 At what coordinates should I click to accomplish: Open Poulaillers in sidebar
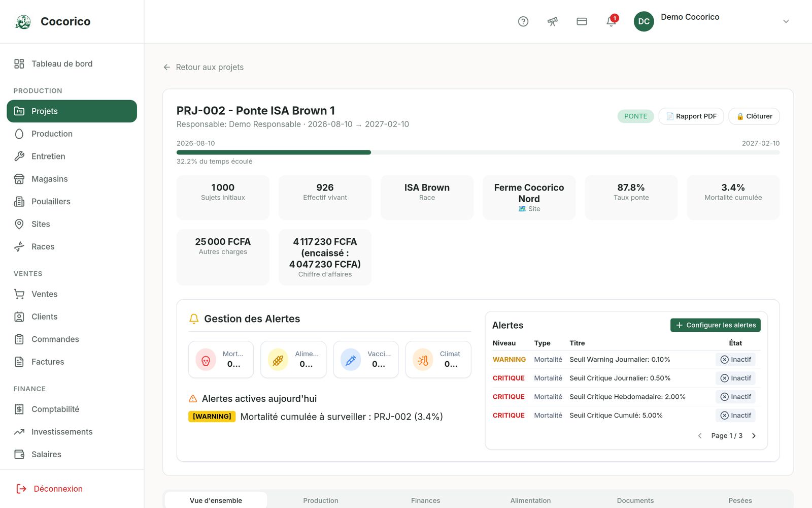point(72,202)
